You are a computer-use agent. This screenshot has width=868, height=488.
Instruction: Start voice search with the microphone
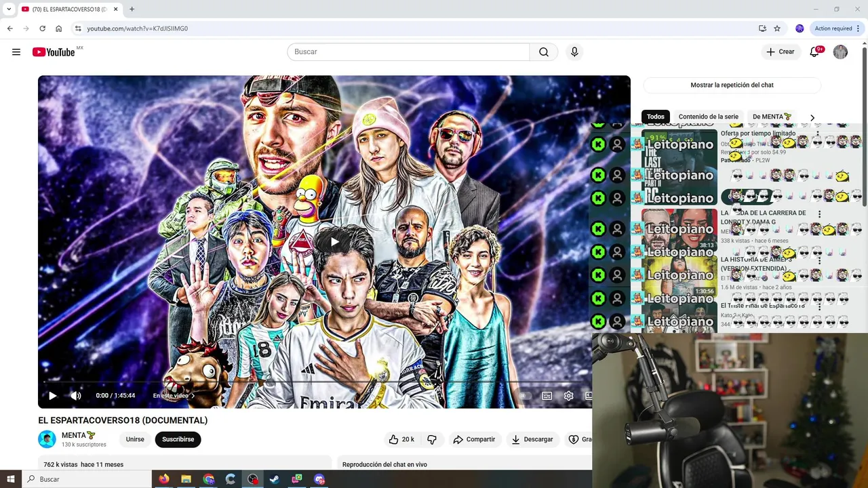tap(574, 52)
